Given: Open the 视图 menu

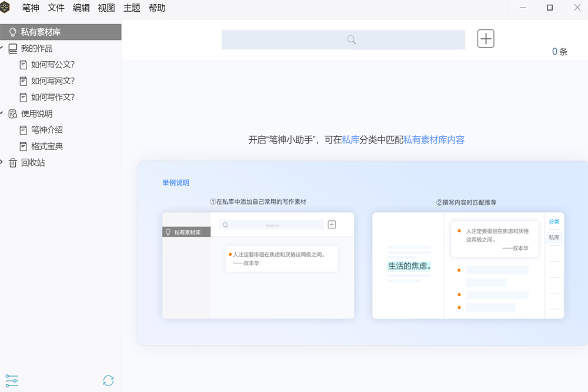Looking at the screenshot, I should click(106, 8).
